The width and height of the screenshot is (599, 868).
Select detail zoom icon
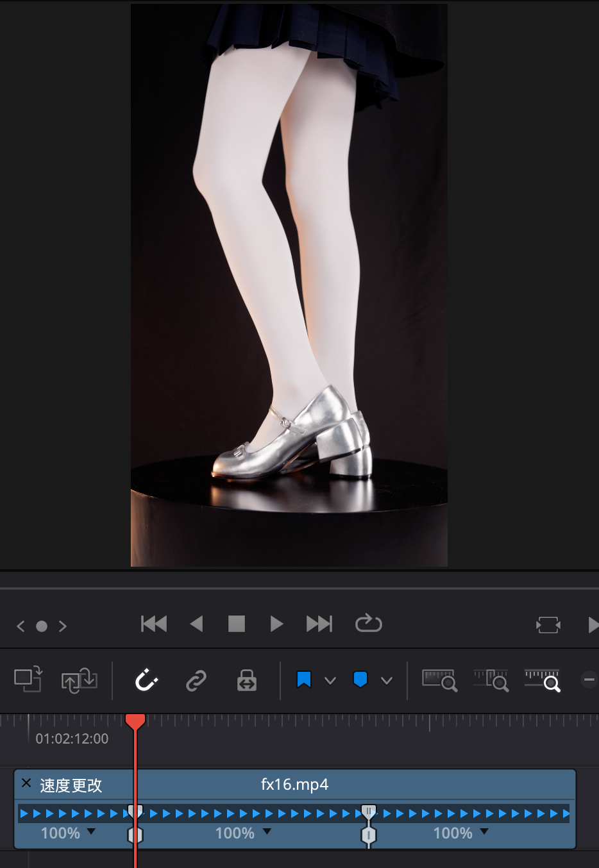(x=491, y=680)
